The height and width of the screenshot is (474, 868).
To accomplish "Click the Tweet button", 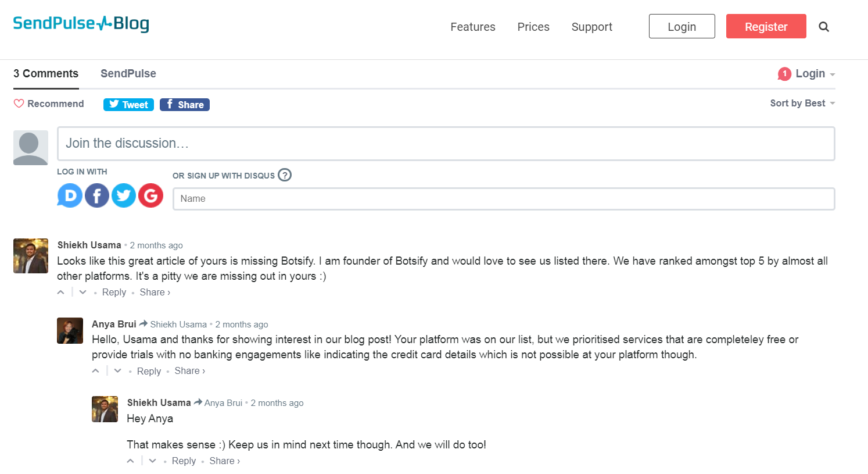I will coord(128,105).
